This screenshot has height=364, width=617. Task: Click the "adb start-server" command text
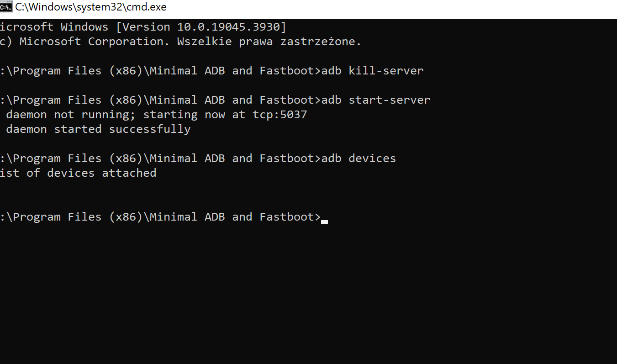coord(375,100)
